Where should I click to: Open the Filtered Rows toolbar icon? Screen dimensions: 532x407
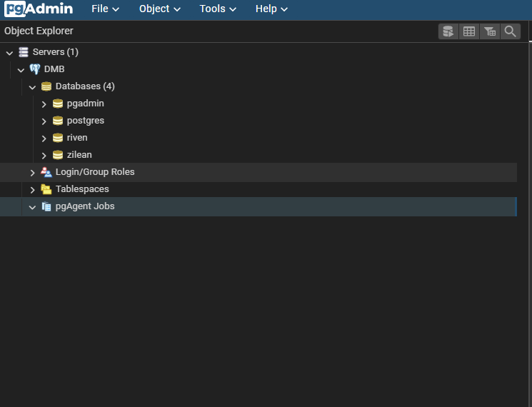(x=490, y=31)
